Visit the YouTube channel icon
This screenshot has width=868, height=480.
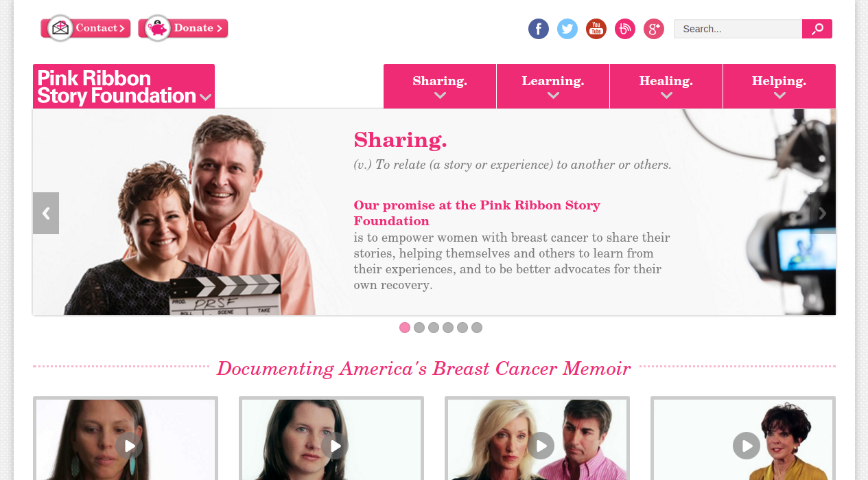point(596,29)
